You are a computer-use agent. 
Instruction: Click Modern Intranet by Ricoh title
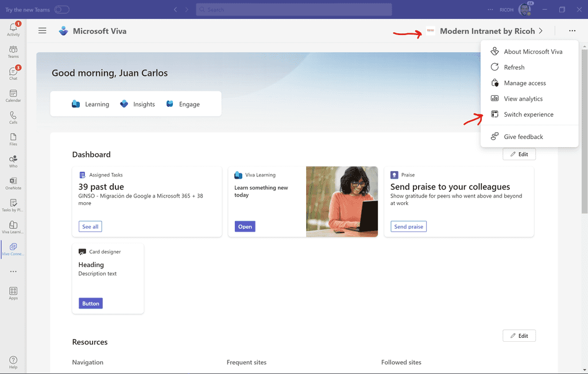pos(487,31)
